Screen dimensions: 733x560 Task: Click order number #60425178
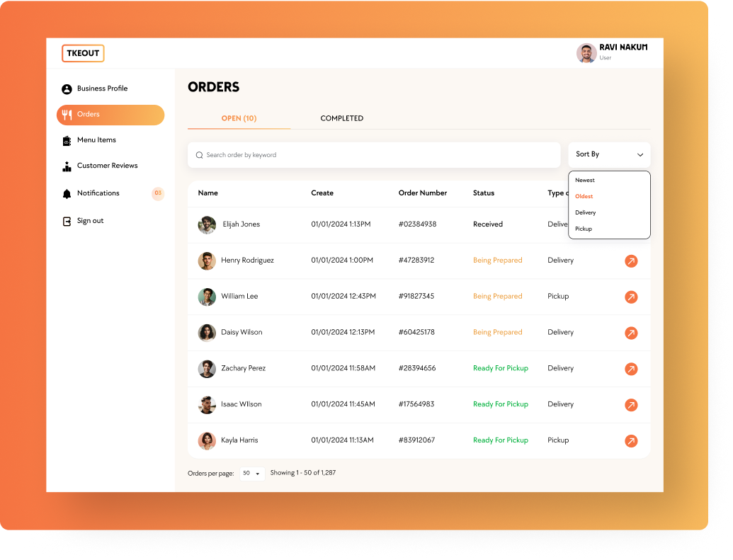point(416,332)
